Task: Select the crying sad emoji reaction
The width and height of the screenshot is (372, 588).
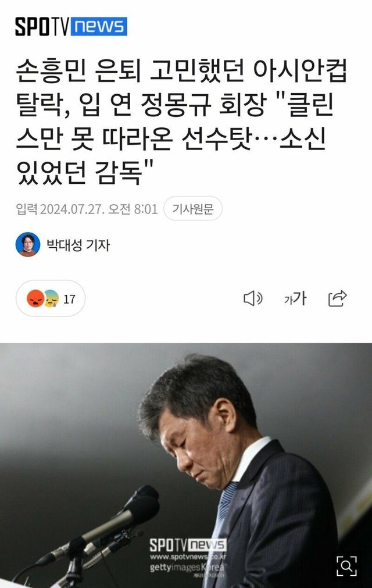Action: pyautogui.click(x=52, y=299)
